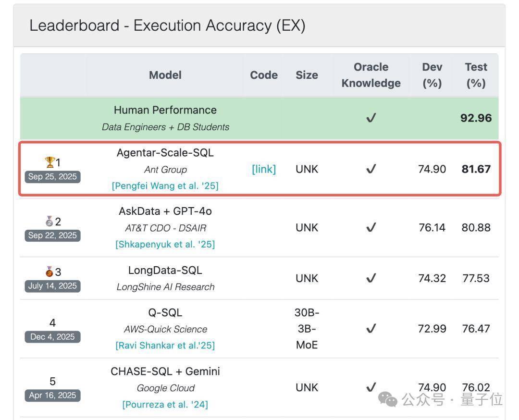The height and width of the screenshot is (420, 519).
Task: Click Oracle Knowledge checkmark for LongData-SQL
Action: pyautogui.click(x=371, y=278)
